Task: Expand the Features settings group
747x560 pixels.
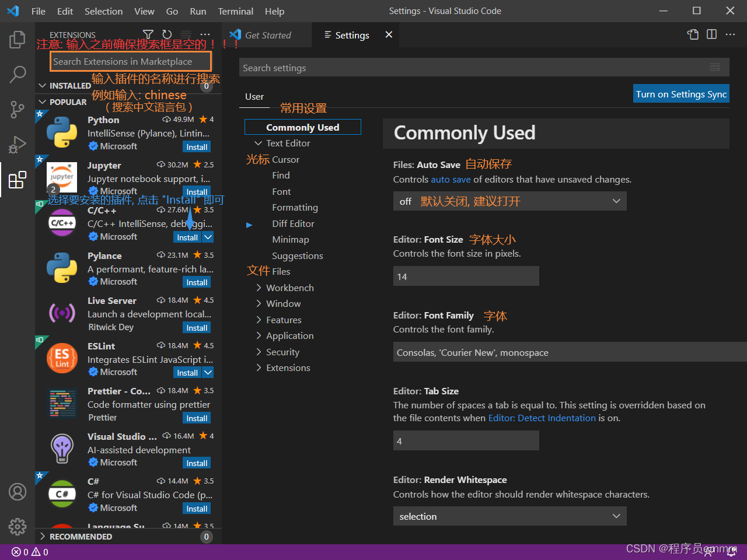Action: coord(258,320)
